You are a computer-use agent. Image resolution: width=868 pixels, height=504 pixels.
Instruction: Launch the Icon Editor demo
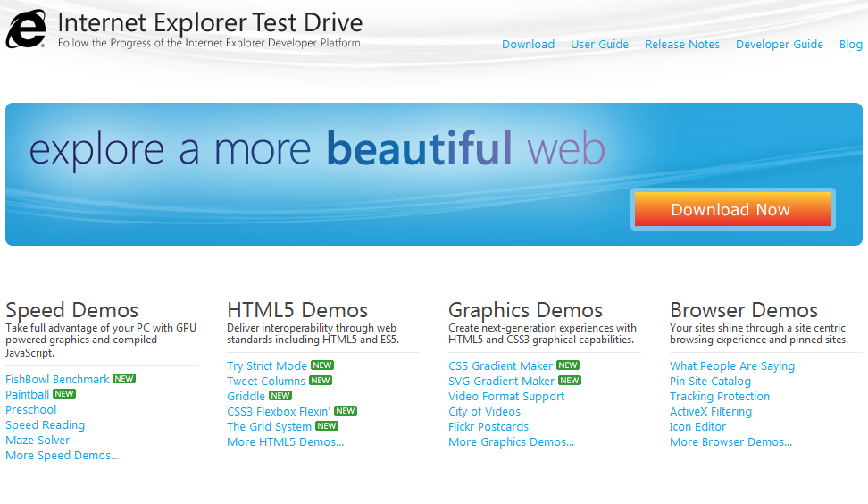tap(697, 427)
